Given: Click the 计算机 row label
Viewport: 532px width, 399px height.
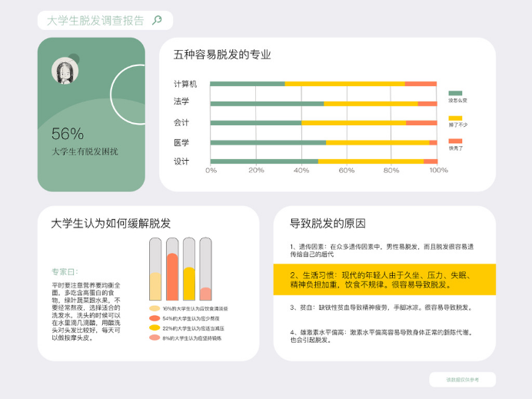Looking at the screenshot, I should pos(185,84).
